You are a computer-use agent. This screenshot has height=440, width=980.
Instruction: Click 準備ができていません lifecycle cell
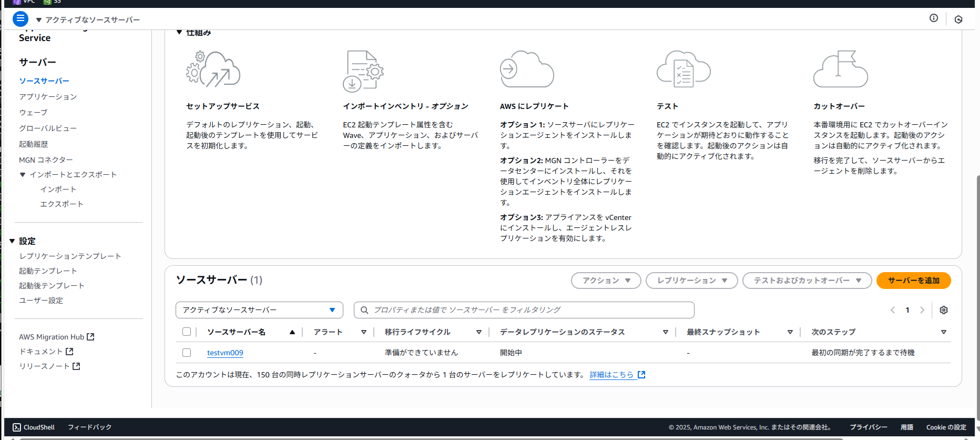coord(421,353)
